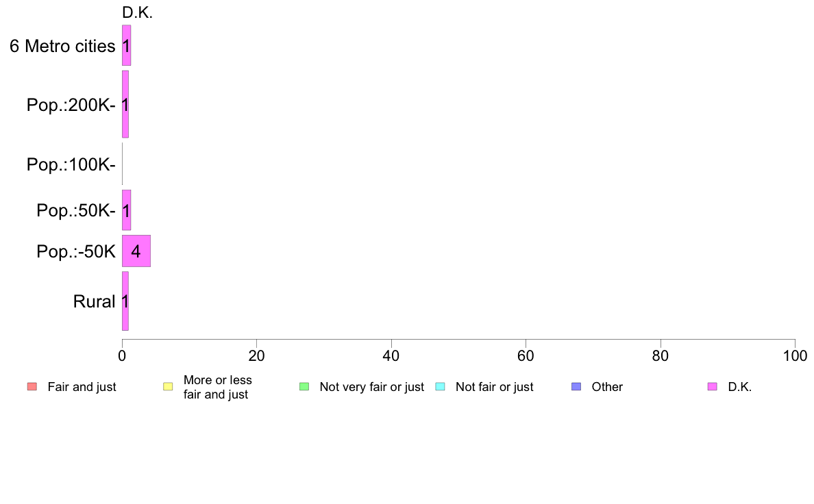
Task: Click the 6 Metro cities category label
Action: click(62, 46)
